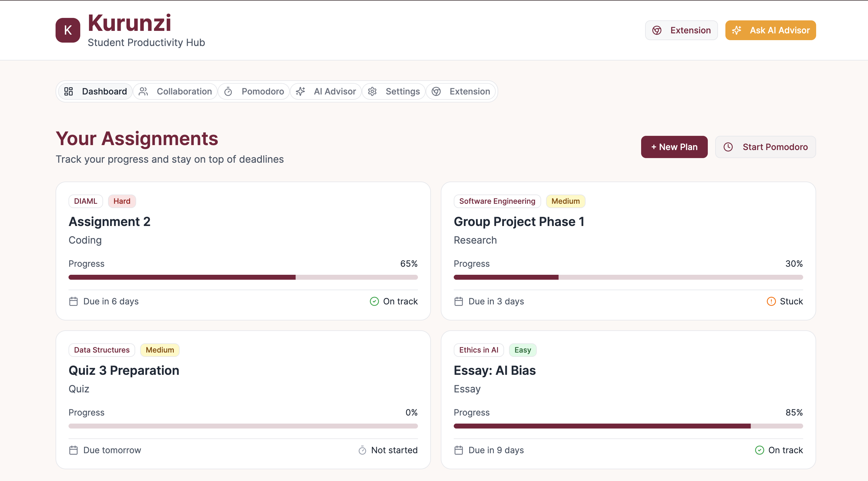Viewport: 868px width, 481px height.
Task: Select the Extension tab in navigation
Action: 461,91
